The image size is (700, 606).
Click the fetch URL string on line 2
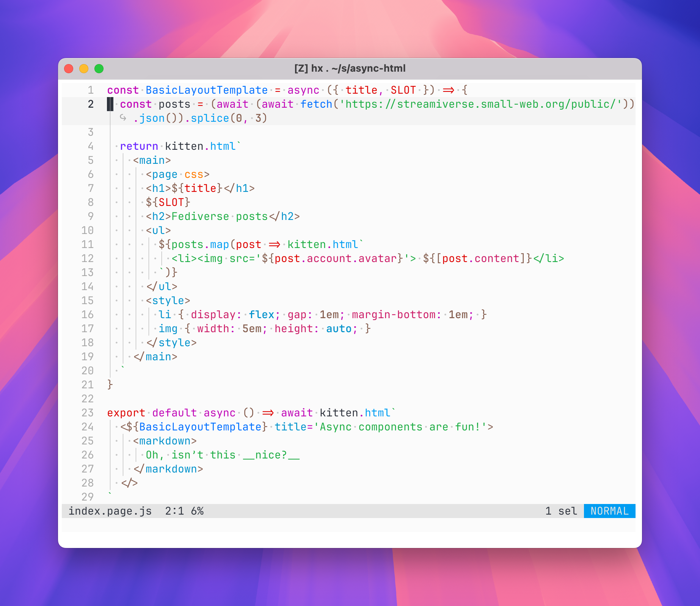[x=481, y=104]
